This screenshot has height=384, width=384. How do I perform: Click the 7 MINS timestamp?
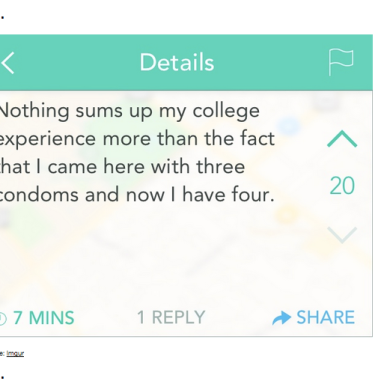[x=44, y=318]
